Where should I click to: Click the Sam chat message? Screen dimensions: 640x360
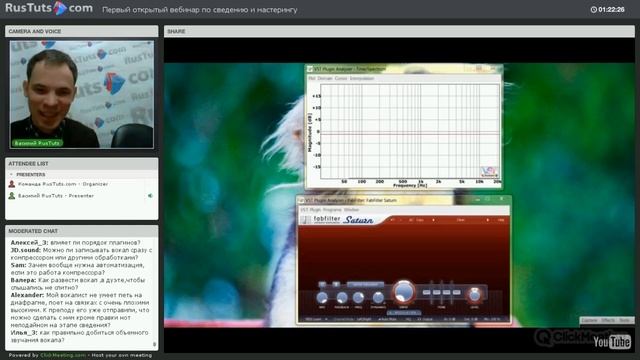coord(77,269)
